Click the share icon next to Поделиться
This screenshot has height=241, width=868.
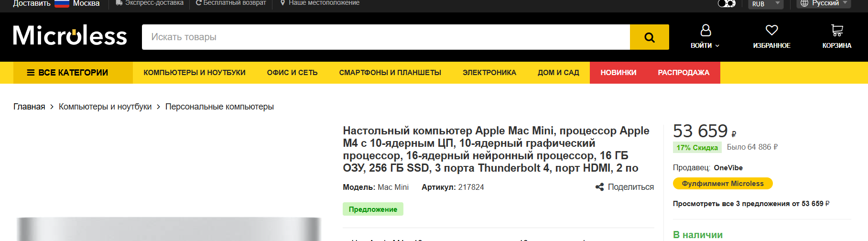599,187
